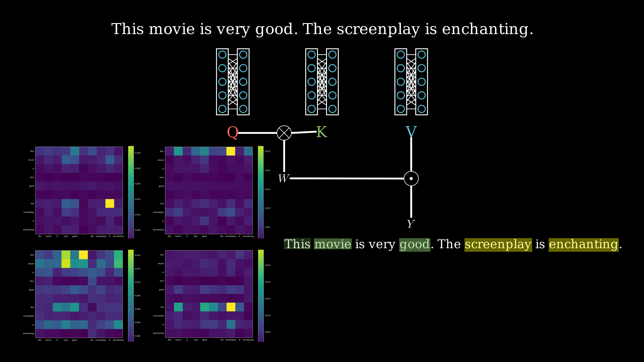Expand the value network diagram
Viewport: 644px width, 362px height.
coord(410,82)
